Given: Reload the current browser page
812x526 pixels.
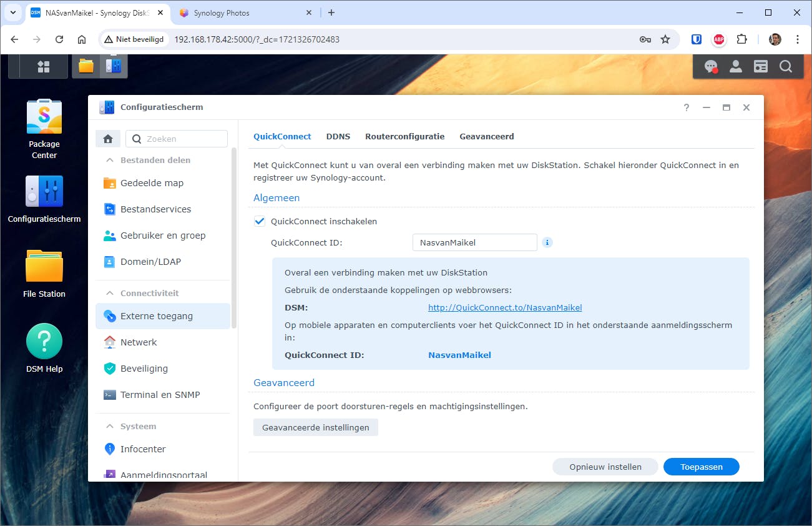Looking at the screenshot, I should tap(59, 39).
